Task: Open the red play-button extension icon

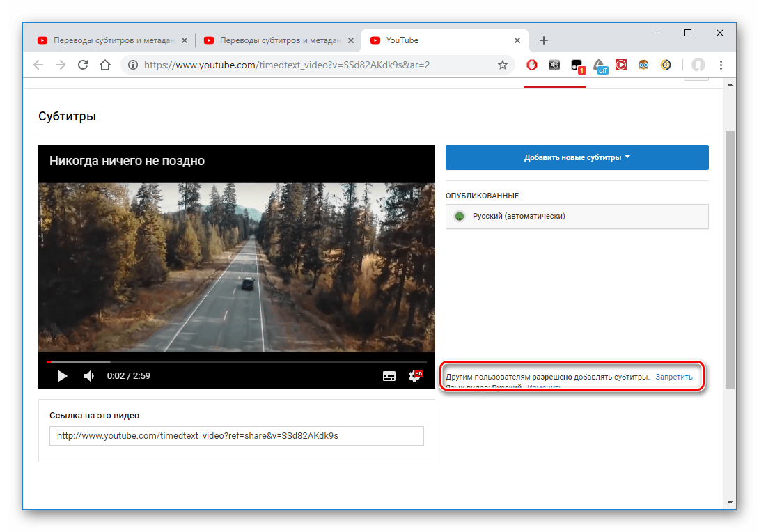Action: (621, 65)
